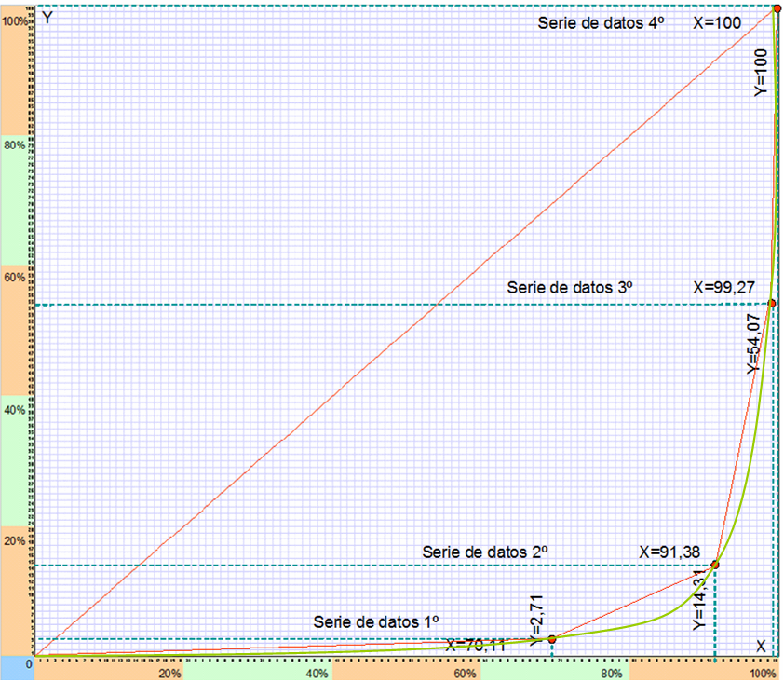Click the 20% mark on horizontal axis
Viewport: 784px width, 682px height.
click(169, 673)
